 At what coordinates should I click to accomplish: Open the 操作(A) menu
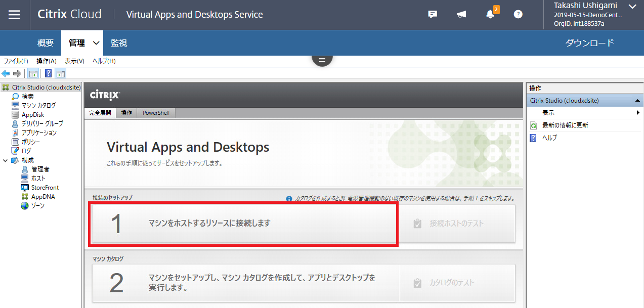[47, 60]
